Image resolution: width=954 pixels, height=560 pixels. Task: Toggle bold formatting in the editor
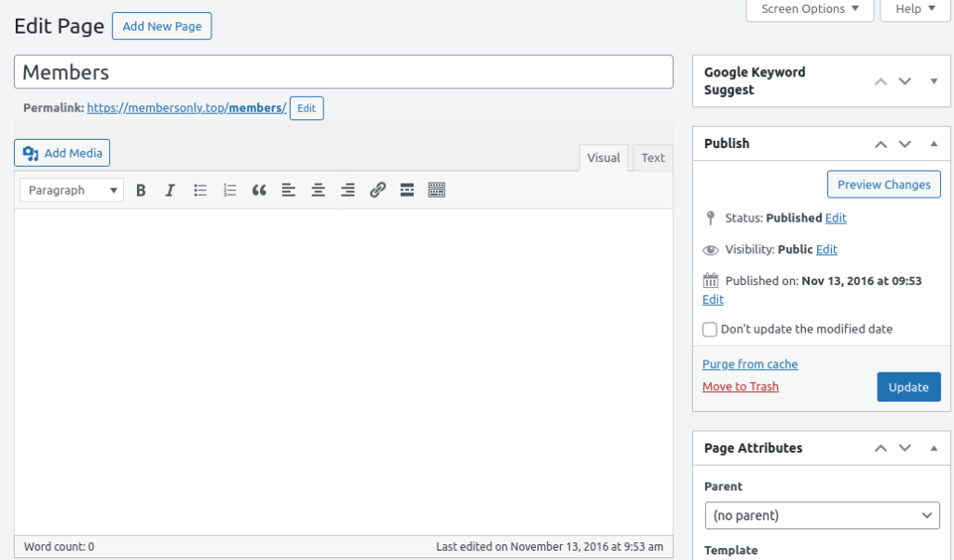point(141,190)
